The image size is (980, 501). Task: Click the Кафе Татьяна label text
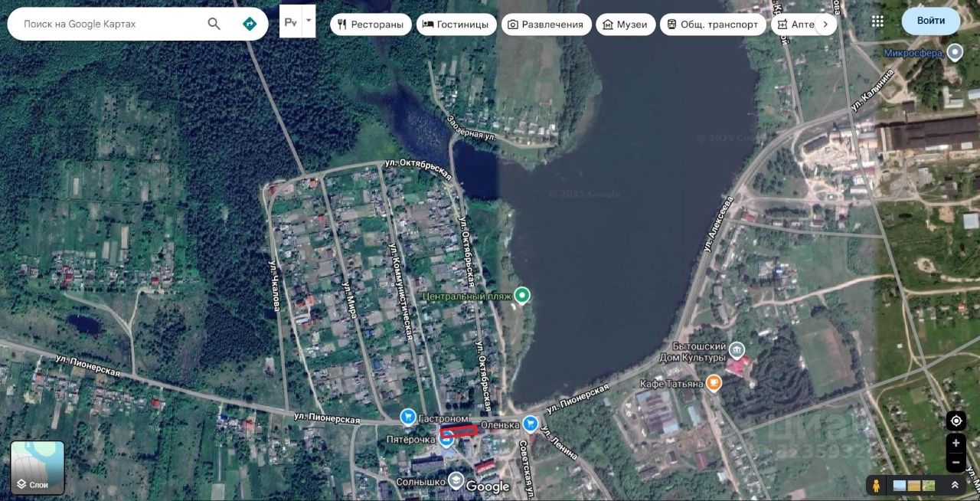click(x=671, y=383)
